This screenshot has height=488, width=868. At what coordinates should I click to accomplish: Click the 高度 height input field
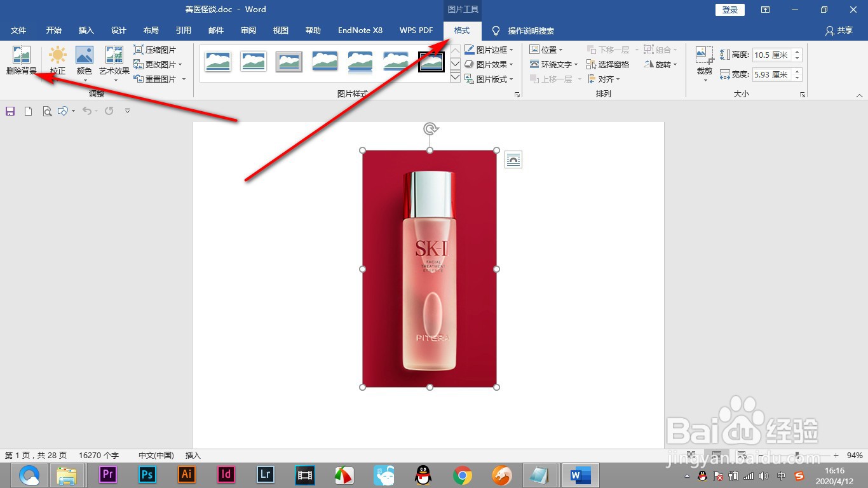(x=772, y=55)
